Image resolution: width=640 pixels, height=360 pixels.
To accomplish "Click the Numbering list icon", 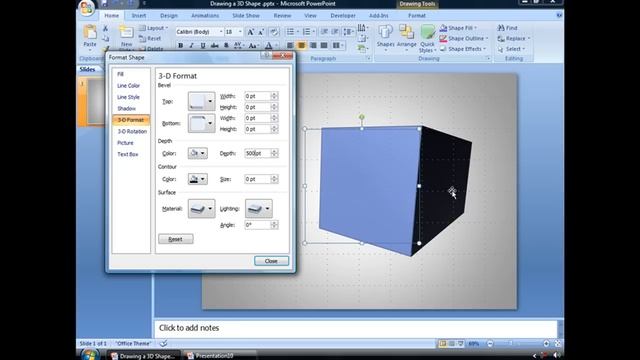I will [x=308, y=32].
